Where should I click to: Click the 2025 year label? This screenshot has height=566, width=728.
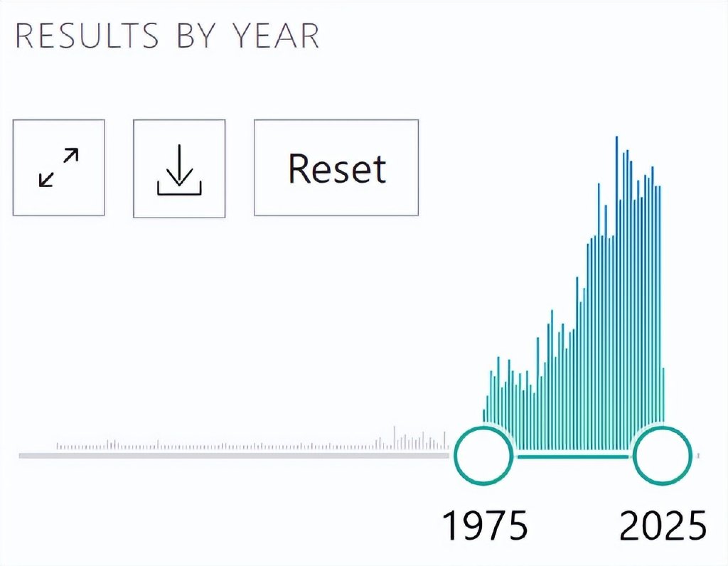click(663, 527)
